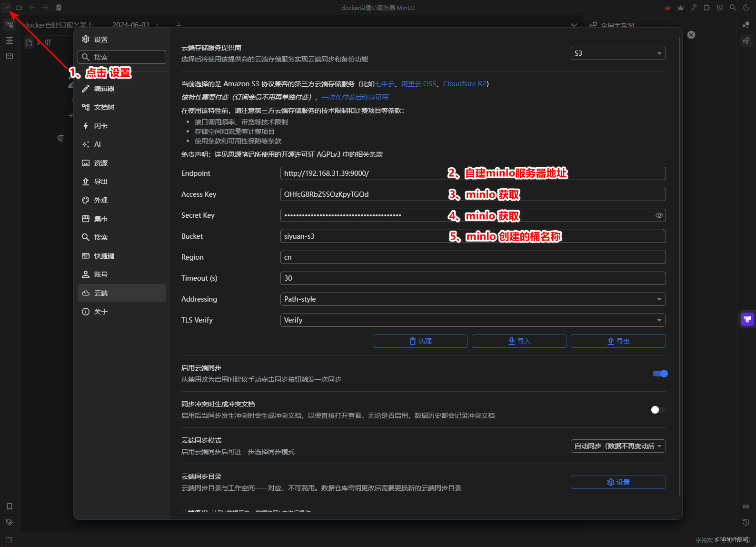756x547 pixels.
Task: Open the key icon in top toolbar
Action: click(694, 8)
